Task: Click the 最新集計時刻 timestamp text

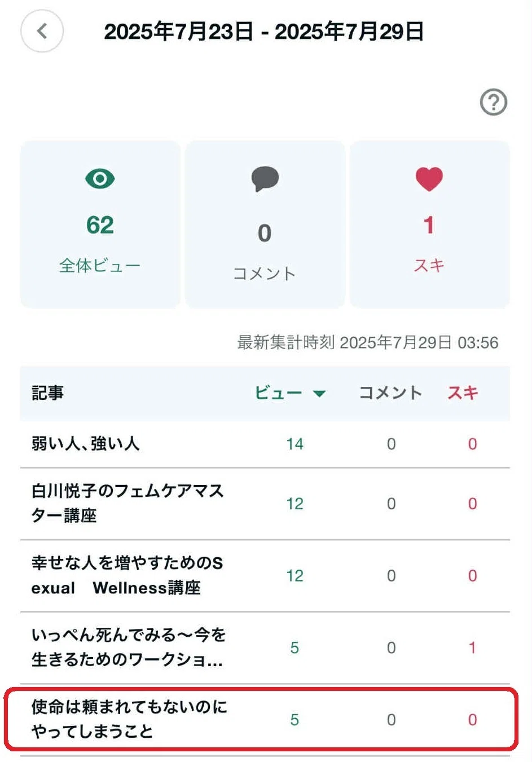Action: [367, 342]
